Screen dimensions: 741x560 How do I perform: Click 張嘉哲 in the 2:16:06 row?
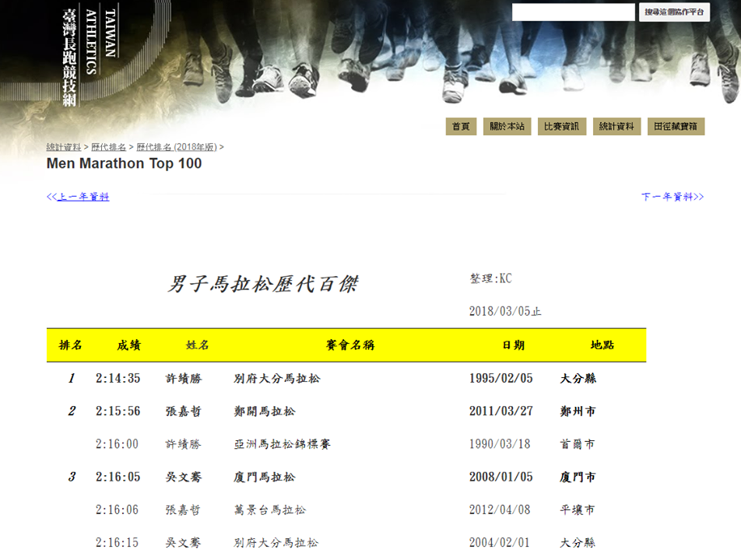click(x=183, y=510)
